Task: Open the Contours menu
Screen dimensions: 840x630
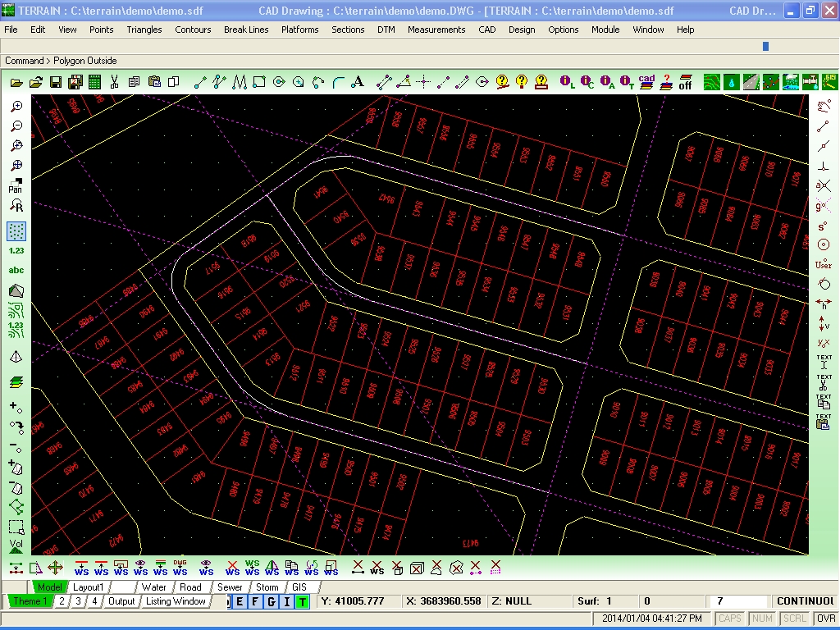Action: tap(193, 30)
